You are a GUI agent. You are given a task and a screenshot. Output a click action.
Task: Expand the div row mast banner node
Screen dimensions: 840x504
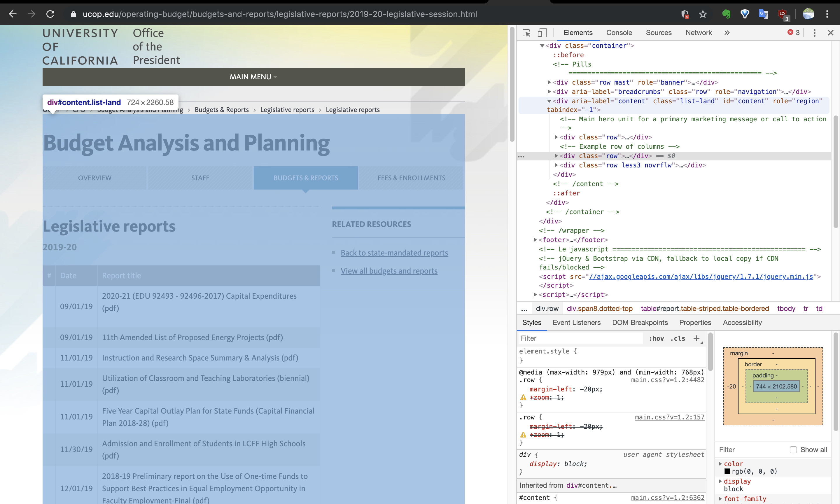[549, 82]
